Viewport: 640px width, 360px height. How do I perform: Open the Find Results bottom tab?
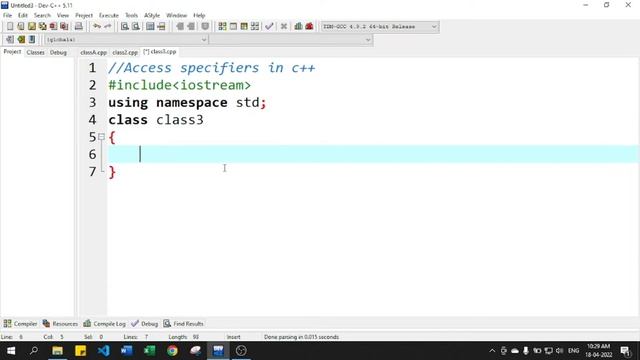(183, 324)
